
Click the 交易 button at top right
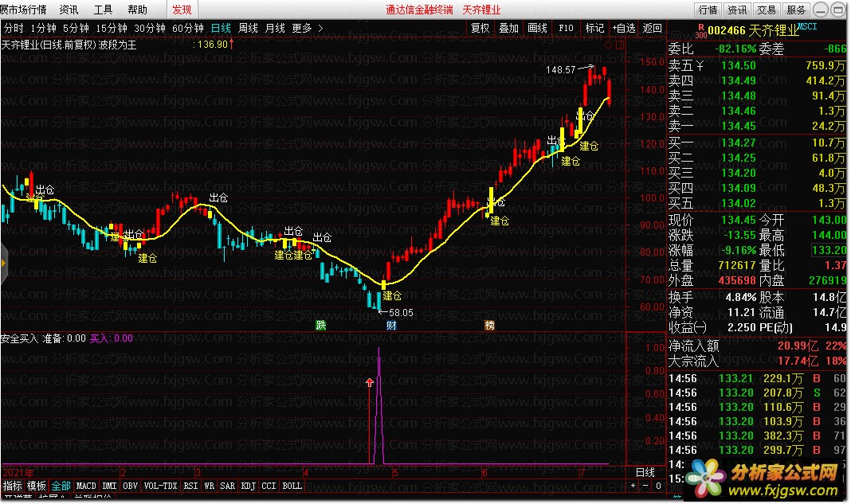[x=766, y=10]
